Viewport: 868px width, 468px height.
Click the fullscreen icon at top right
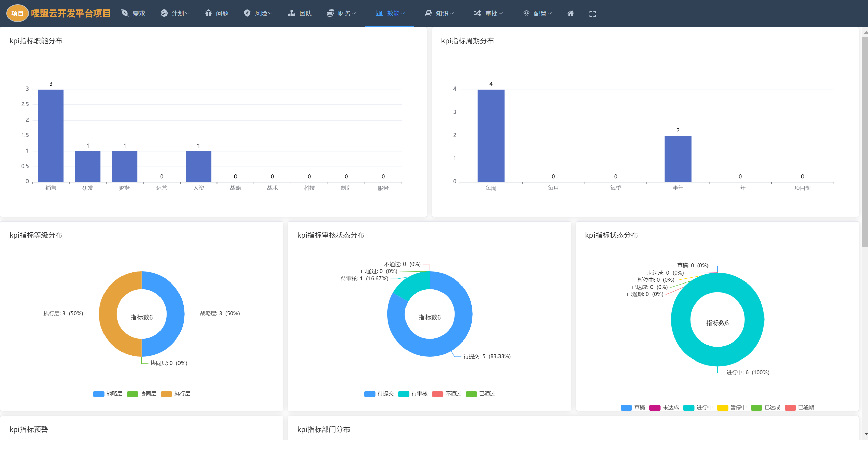click(592, 13)
